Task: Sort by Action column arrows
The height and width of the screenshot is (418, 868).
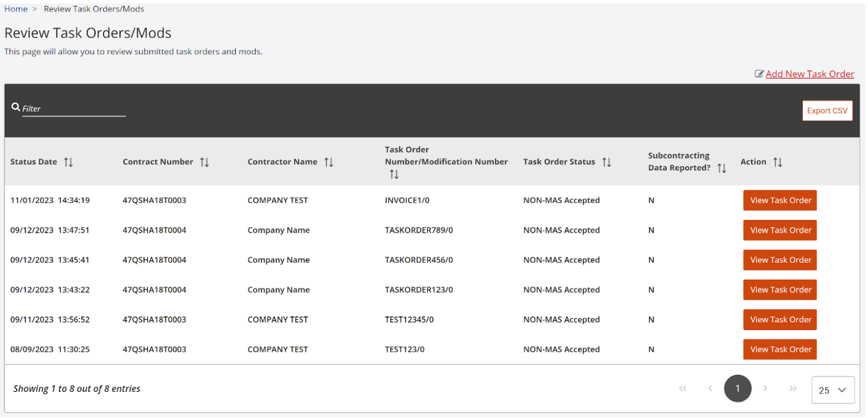Action: [x=778, y=162]
